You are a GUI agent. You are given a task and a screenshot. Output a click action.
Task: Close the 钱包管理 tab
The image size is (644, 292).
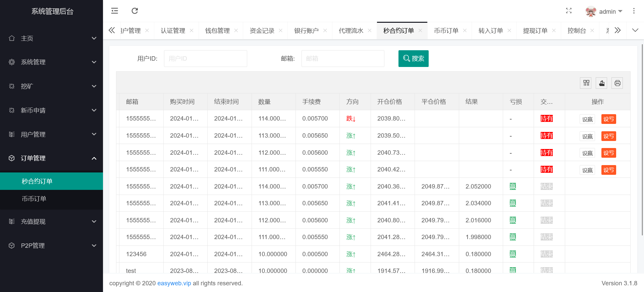click(236, 31)
